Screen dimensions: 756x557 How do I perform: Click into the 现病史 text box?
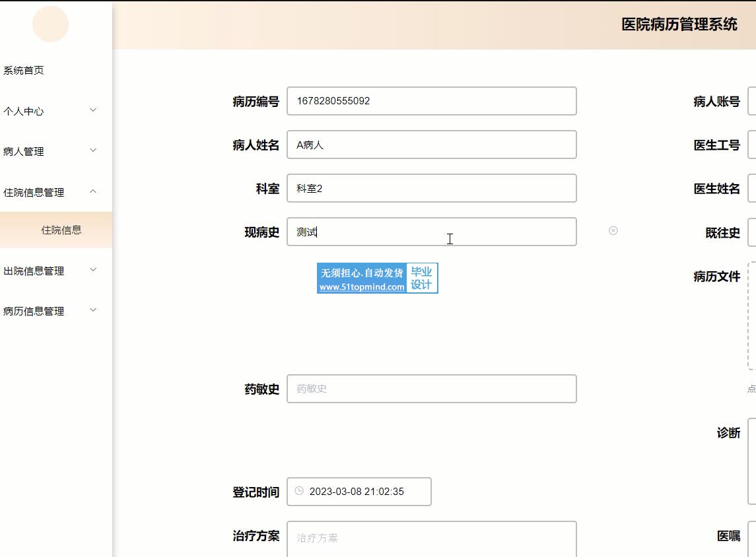(431, 232)
